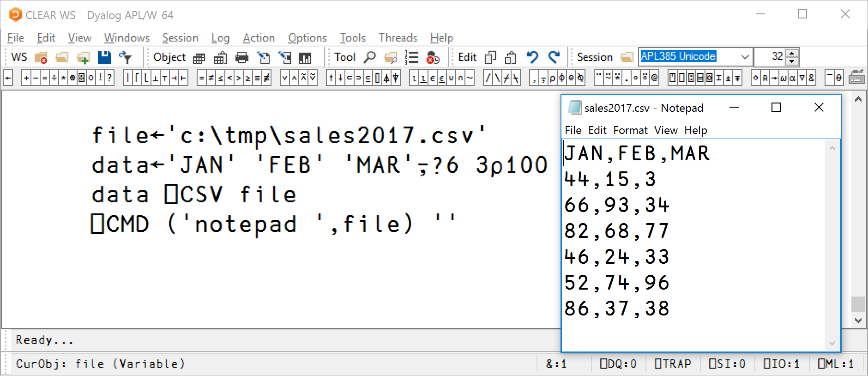Screen dimensions: 868x376
Task: Click the keyboard icon at language bar end
Action: click(856, 78)
